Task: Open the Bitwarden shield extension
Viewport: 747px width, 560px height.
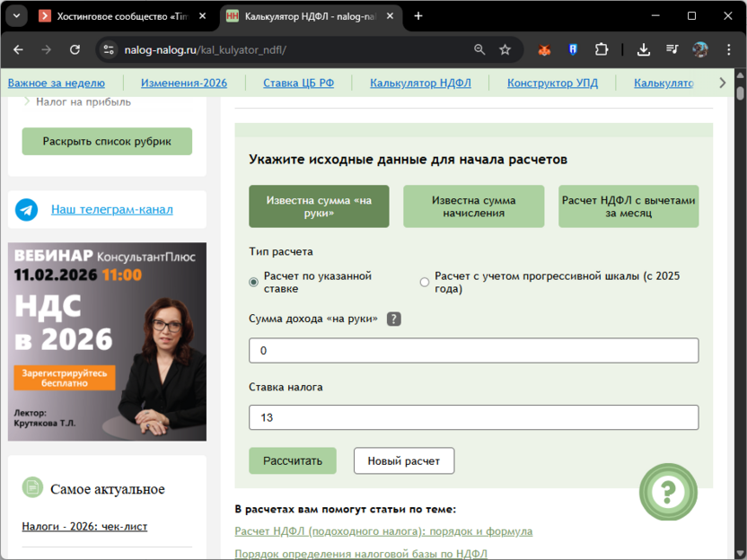Action: tap(573, 49)
